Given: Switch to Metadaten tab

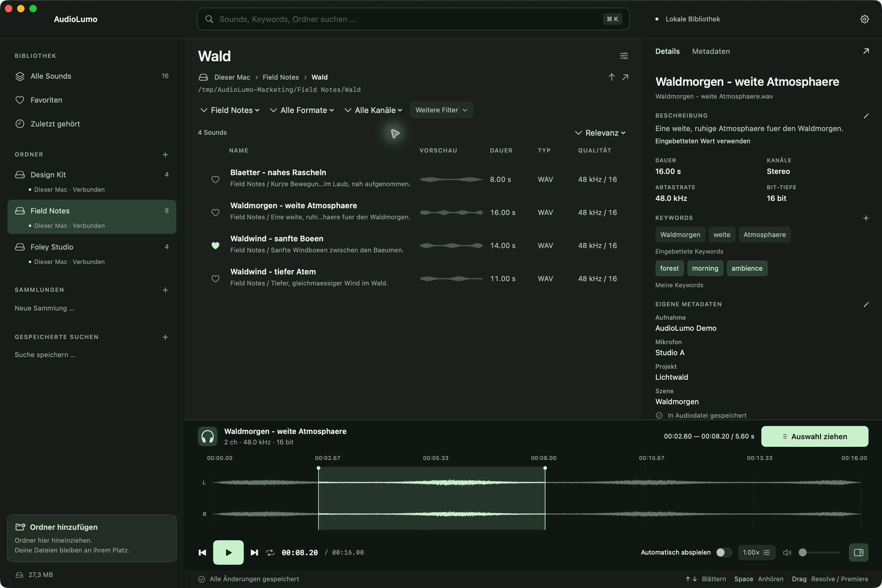Looking at the screenshot, I should click(711, 51).
